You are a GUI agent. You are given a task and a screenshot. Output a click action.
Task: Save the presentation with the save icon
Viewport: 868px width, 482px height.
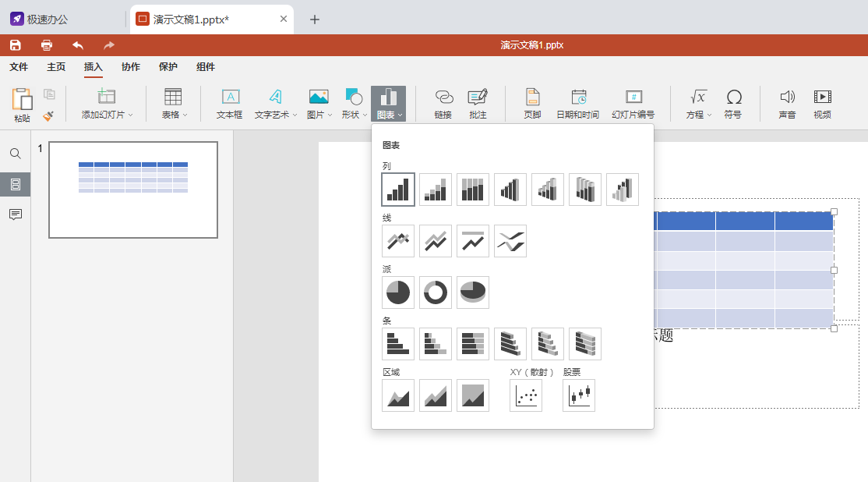pyautogui.click(x=16, y=45)
